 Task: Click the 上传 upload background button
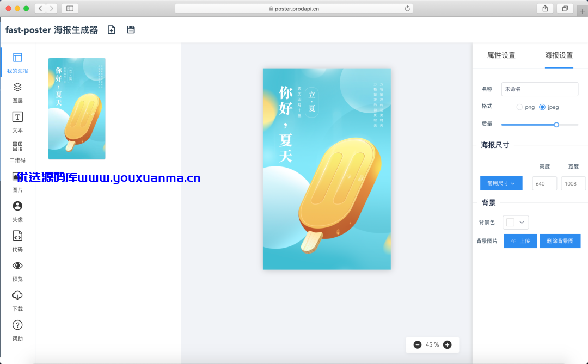click(x=520, y=241)
